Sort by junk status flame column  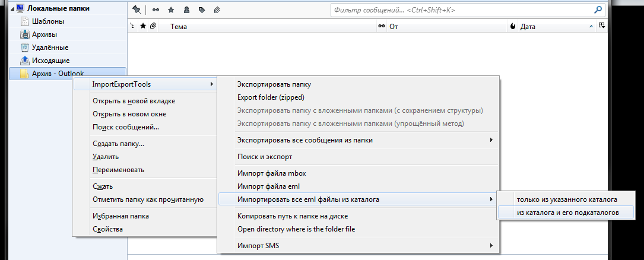[513, 26]
